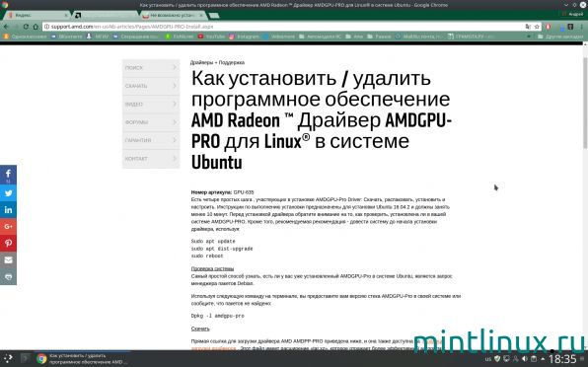The image size is (588, 367).
Task: Open the dark square extension icon
Action: point(570,27)
